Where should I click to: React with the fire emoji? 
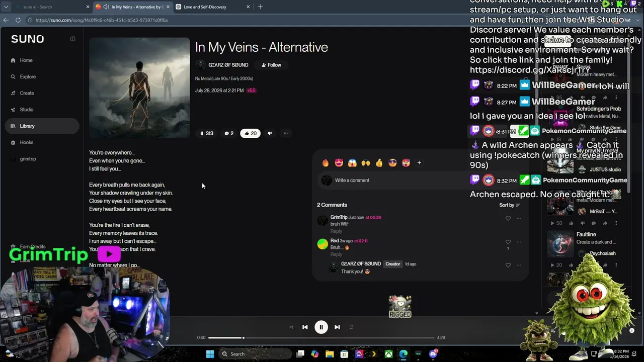click(x=326, y=162)
